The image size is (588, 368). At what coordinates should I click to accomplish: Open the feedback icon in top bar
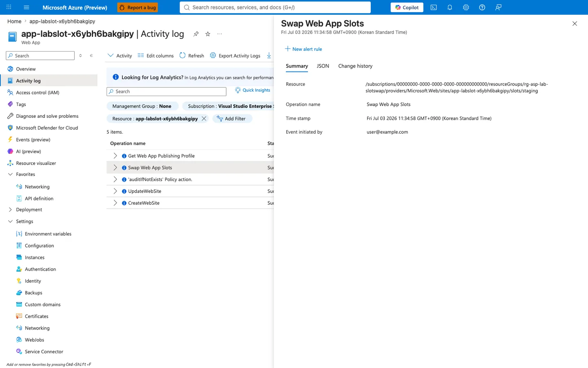tap(498, 7)
